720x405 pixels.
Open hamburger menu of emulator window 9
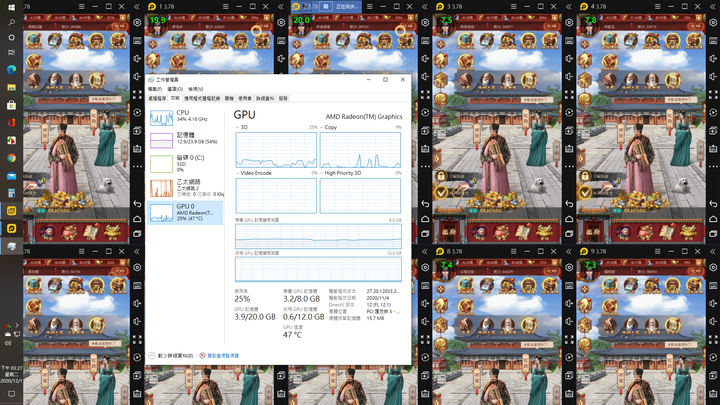click(x=658, y=251)
